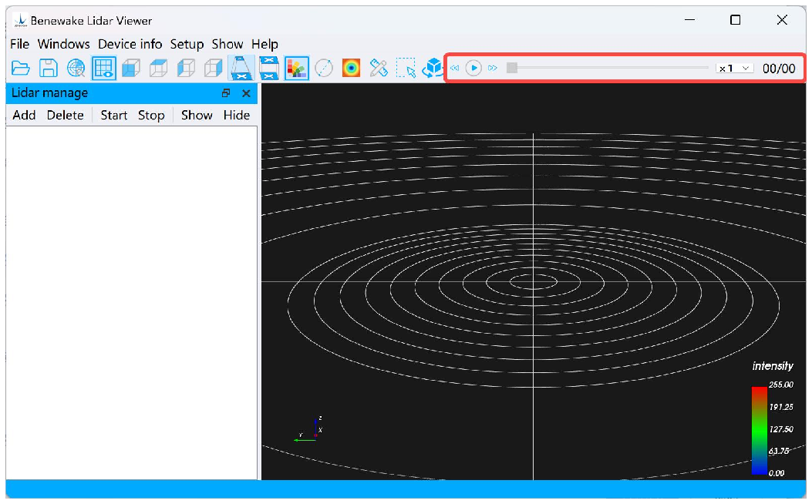Click the 00/00 frame counter
Image resolution: width=812 pixels, height=504 pixels.
click(x=779, y=69)
